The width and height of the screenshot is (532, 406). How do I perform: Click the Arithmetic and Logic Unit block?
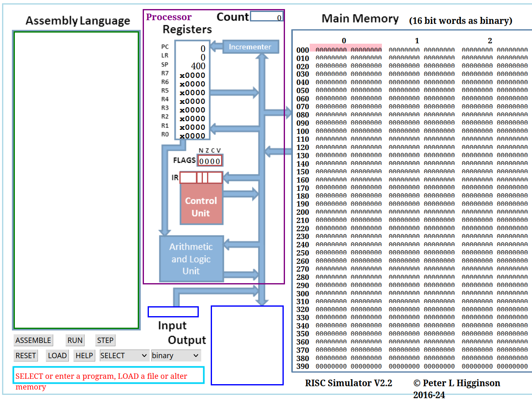pyautogui.click(x=191, y=259)
